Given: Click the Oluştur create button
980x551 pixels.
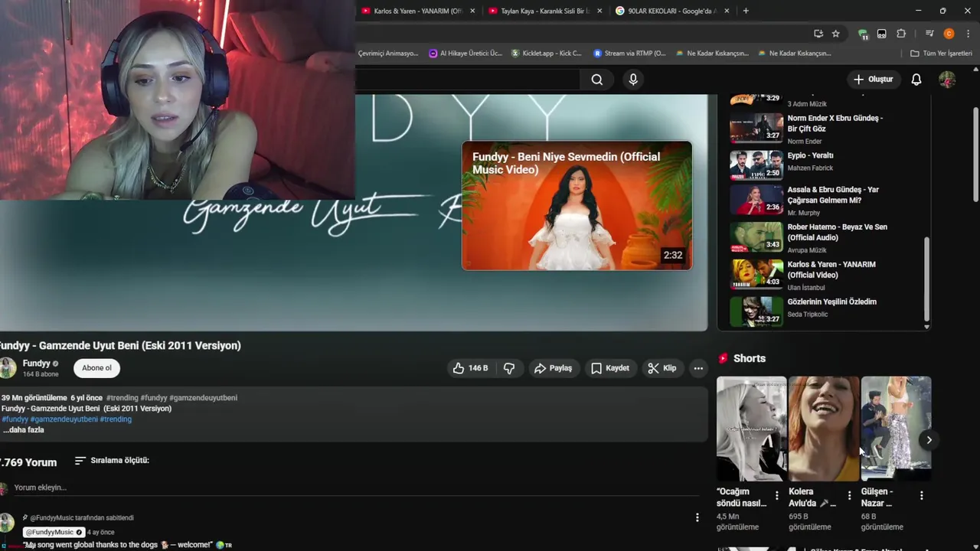Looking at the screenshot, I should tap(874, 80).
